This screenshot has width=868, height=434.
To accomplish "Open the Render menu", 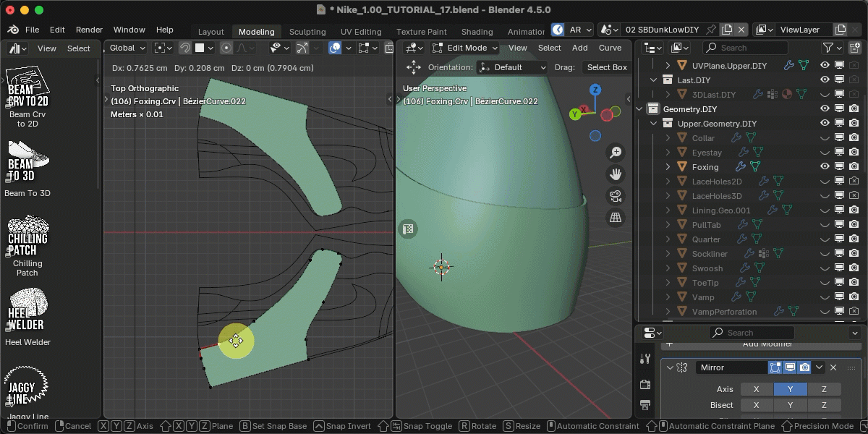I will [x=89, y=30].
